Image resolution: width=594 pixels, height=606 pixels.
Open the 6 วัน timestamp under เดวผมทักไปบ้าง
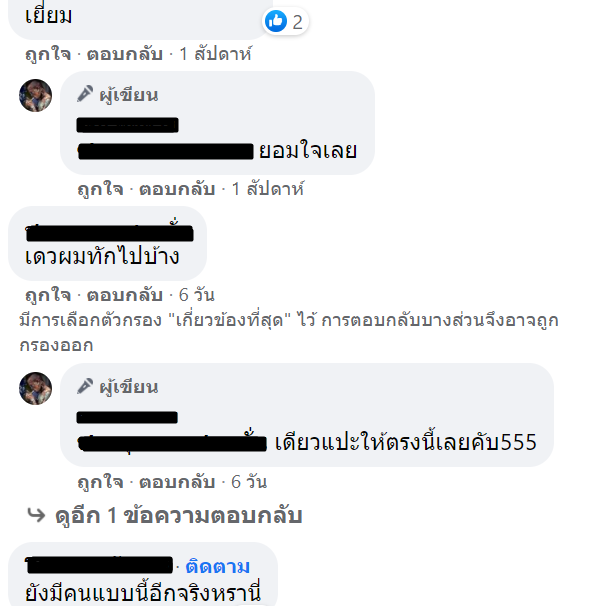[197, 295]
